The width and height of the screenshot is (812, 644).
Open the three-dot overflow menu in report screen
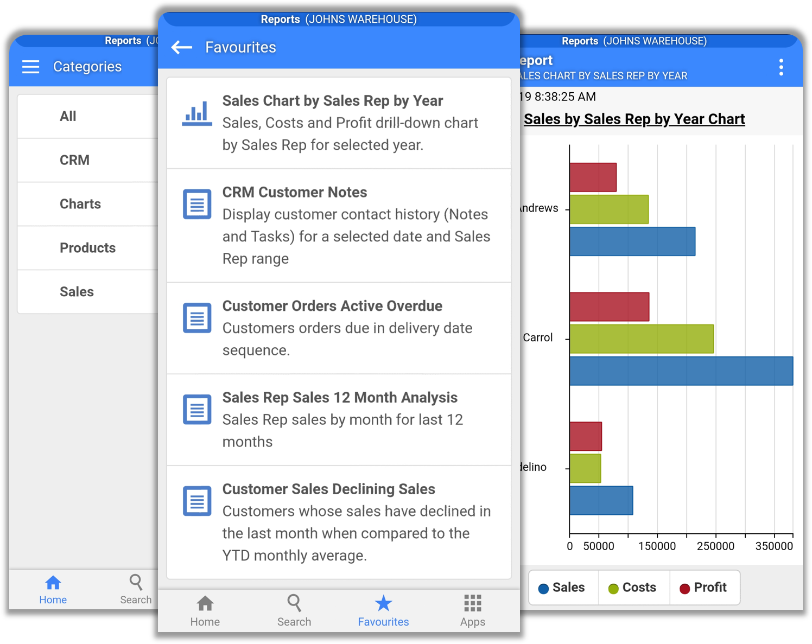point(781,67)
